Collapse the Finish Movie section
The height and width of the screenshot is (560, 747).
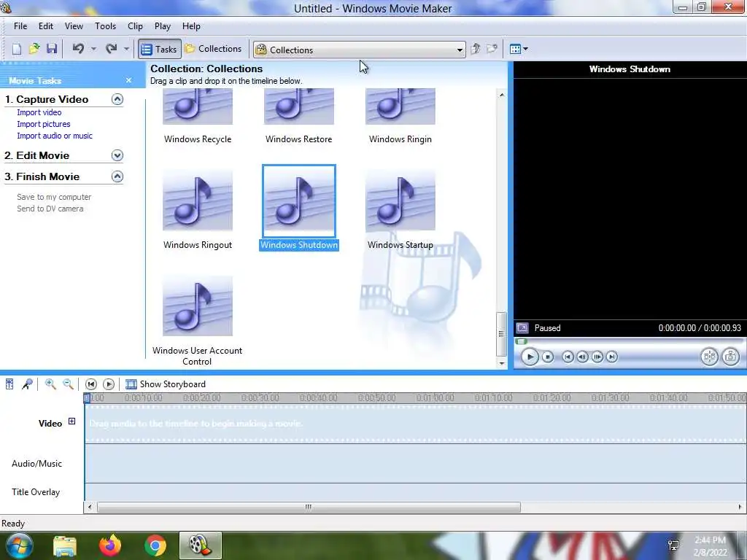pyautogui.click(x=117, y=176)
